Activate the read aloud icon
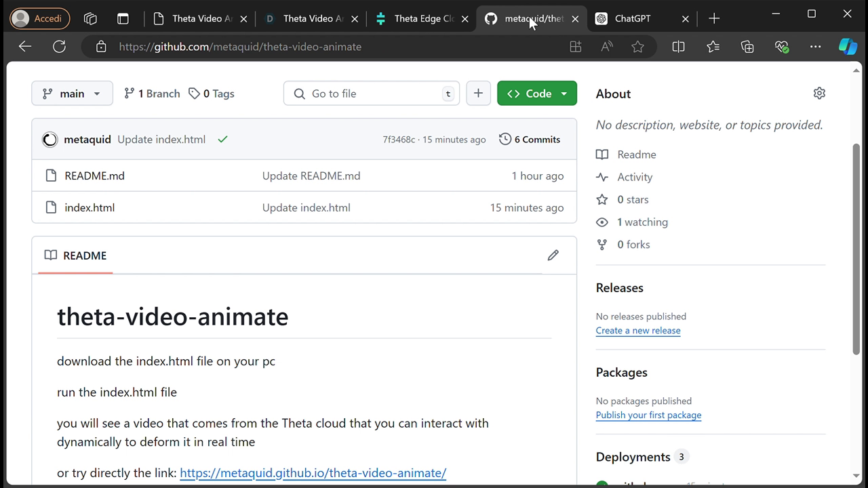The image size is (868, 488). (606, 47)
